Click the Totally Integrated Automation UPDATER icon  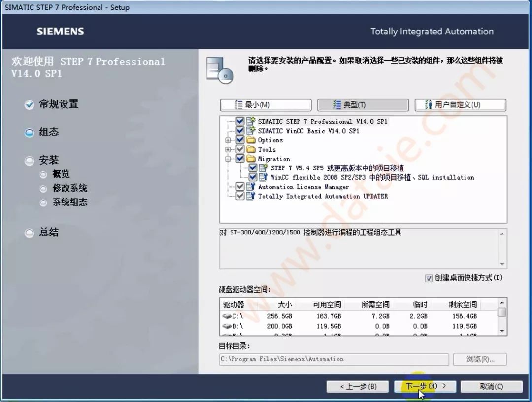[251, 196]
